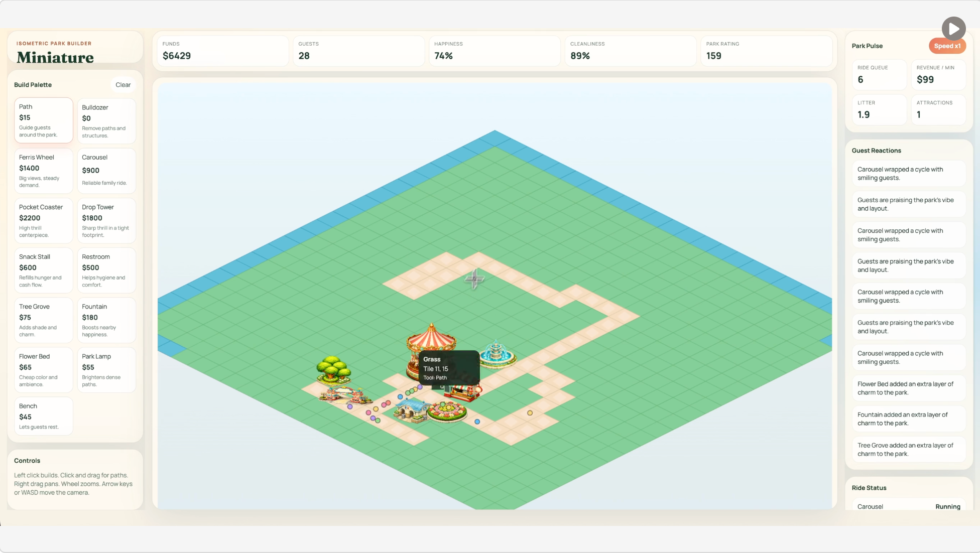Click the tree grove on the map
The width and height of the screenshot is (980, 553).
click(333, 371)
